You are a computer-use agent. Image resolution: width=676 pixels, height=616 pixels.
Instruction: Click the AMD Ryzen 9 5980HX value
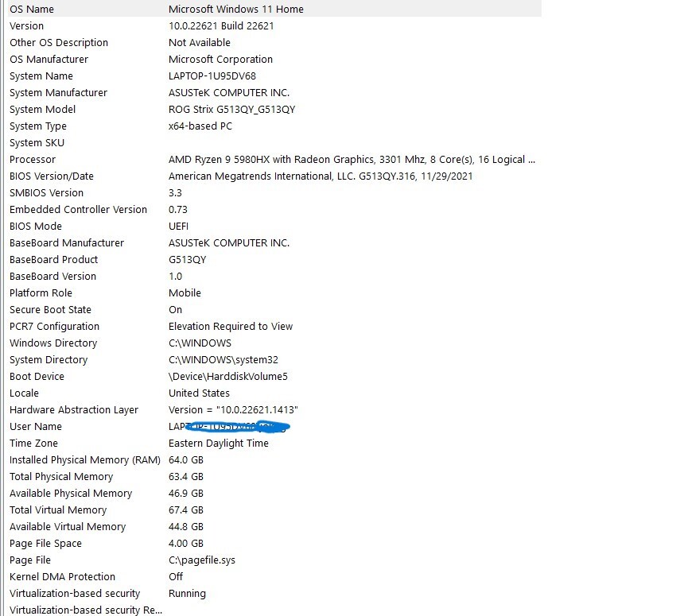(352, 160)
